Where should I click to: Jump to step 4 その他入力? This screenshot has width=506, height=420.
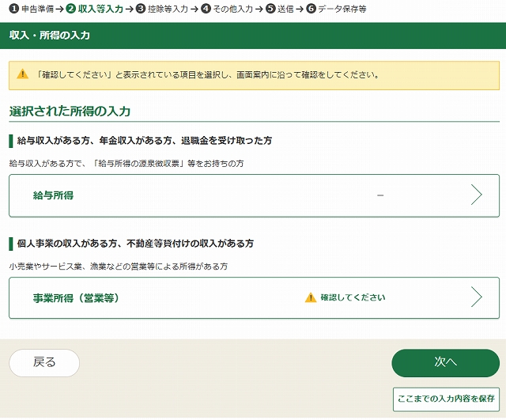pyautogui.click(x=227, y=9)
